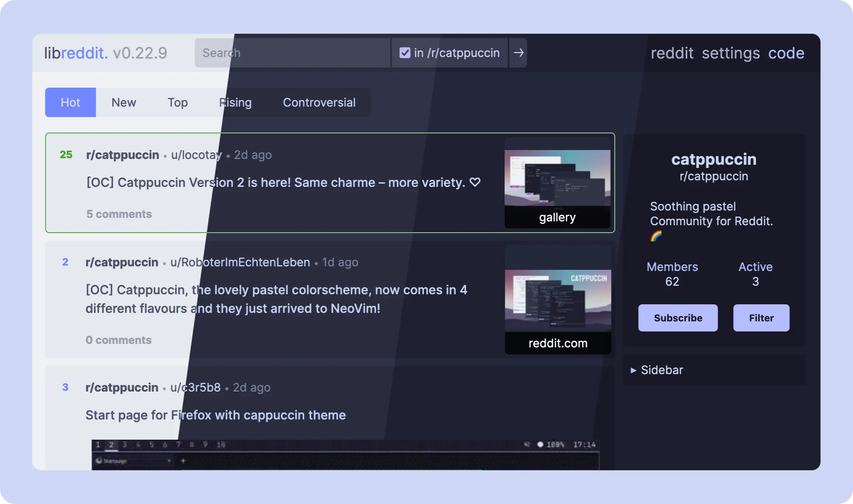Open post 'Start page for Firefox with cappuccin theme'
Viewport: 853px width, 504px height.
coord(216,415)
